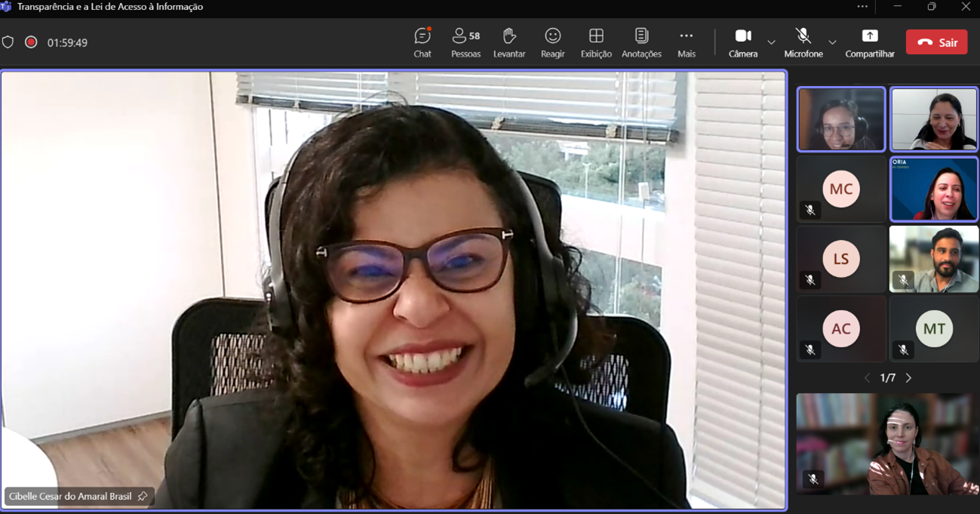
Task: Open Anotações meeting notes
Action: point(641,42)
